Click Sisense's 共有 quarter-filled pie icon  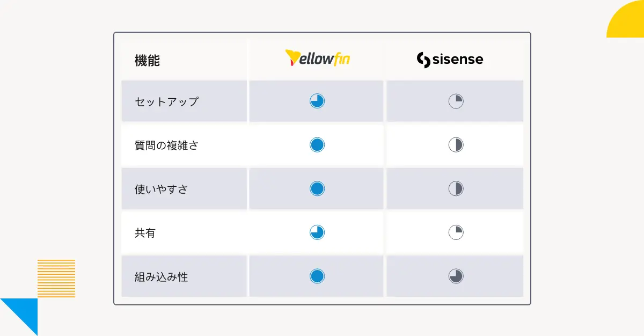point(456,232)
